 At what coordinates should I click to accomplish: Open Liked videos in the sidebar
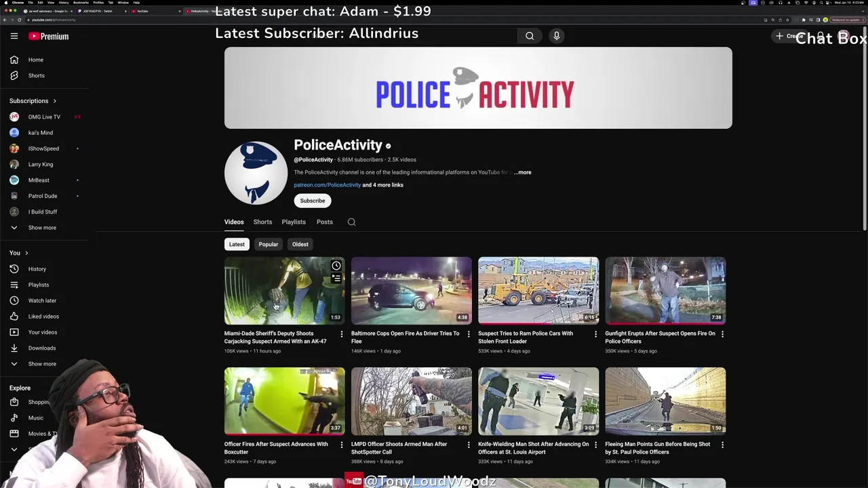point(45,317)
